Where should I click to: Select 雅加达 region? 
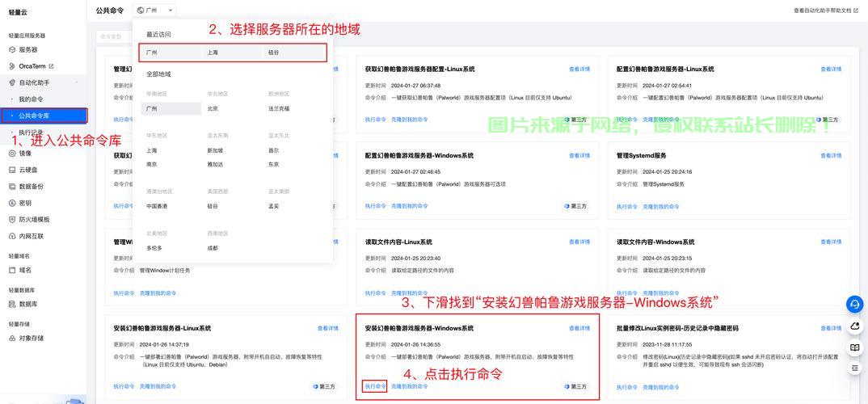click(x=215, y=164)
